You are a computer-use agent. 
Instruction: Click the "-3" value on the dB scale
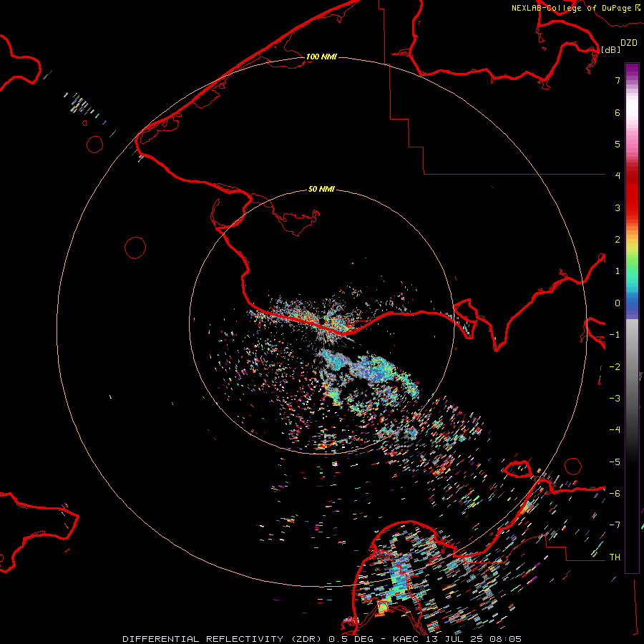click(615, 399)
